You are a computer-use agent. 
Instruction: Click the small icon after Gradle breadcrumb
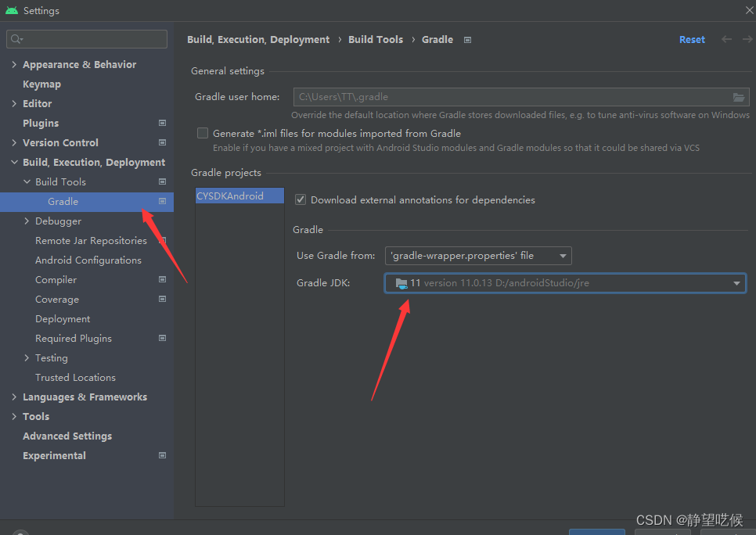(466, 39)
